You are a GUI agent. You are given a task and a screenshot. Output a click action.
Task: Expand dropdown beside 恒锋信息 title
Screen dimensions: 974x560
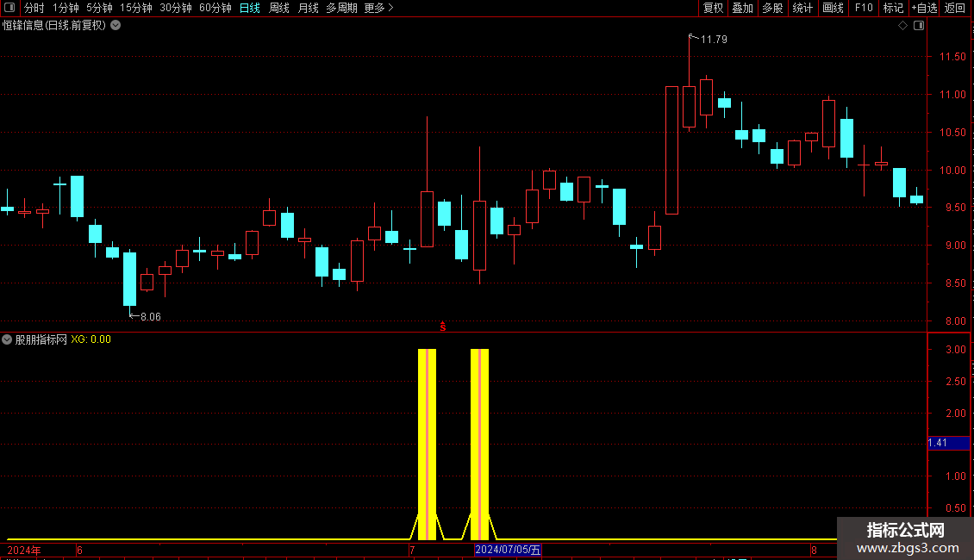[116, 26]
